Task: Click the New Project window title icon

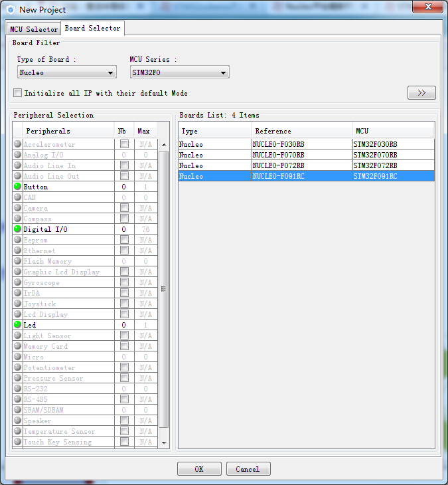Action: 11,10
